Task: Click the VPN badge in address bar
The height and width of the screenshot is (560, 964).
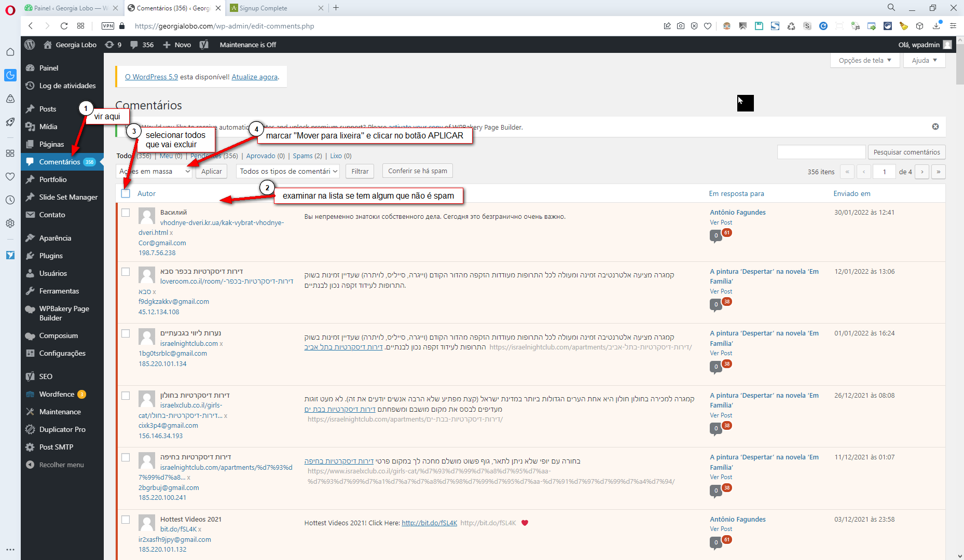Action: coord(108,26)
